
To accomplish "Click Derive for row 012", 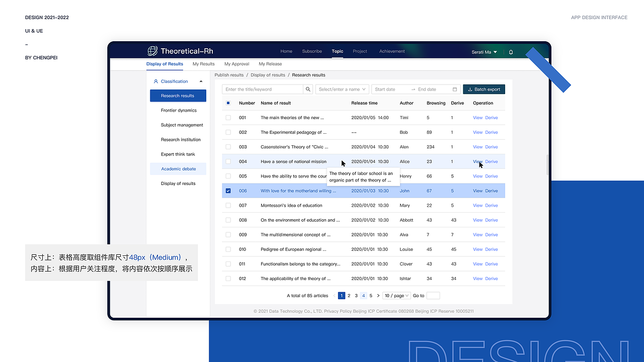I will click(x=492, y=279).
